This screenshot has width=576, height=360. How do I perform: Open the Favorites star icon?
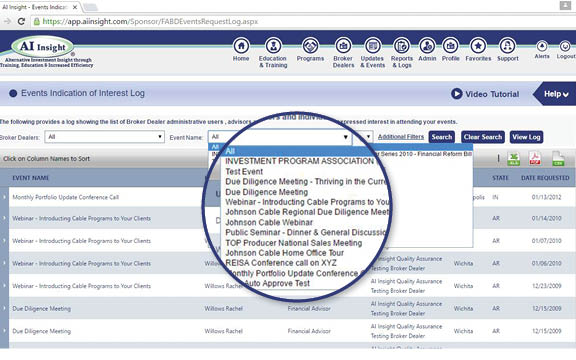pyautogui.click(x=478, y=46)
